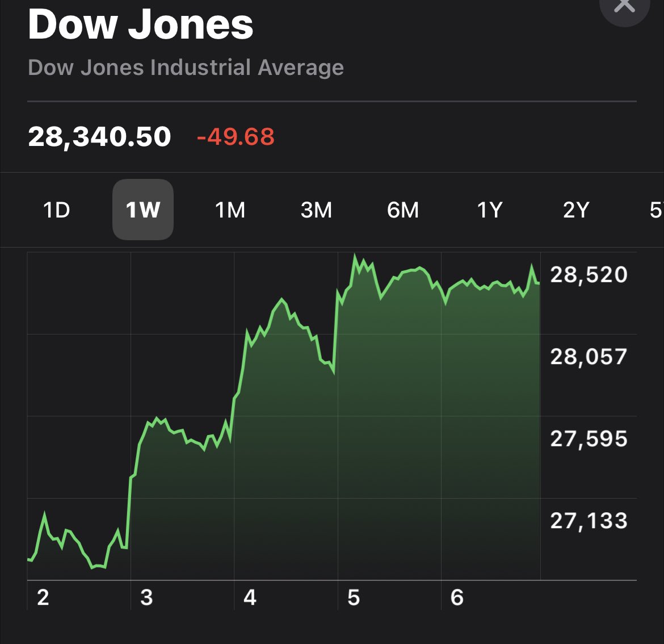
Task: Click the Dow Jones Industrial Average subtitle
Action: (186, 68)
